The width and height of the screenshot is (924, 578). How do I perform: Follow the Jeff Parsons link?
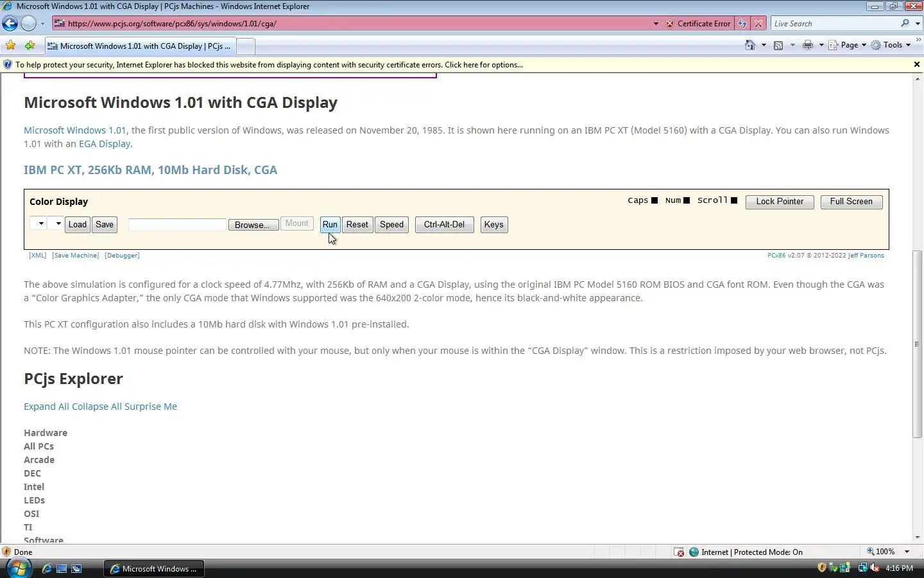[x=866, y=256]
